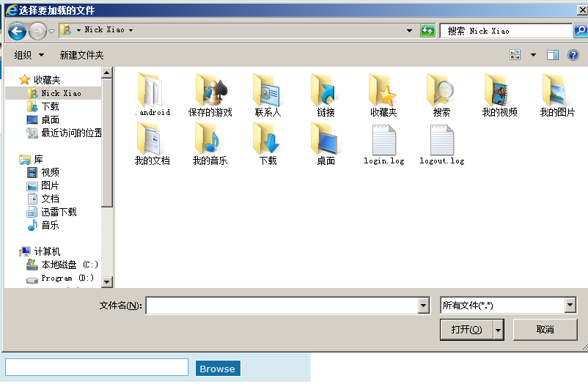This screenshot has height=384, width=588.
Task: Open the 我的视频 folder
Action: click(x=499, y=92)
